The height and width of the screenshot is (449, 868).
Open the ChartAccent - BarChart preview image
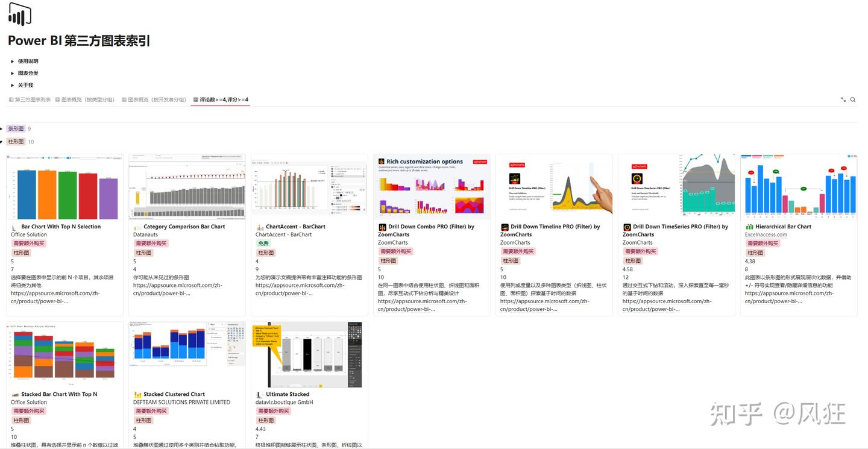click(310, 187)
